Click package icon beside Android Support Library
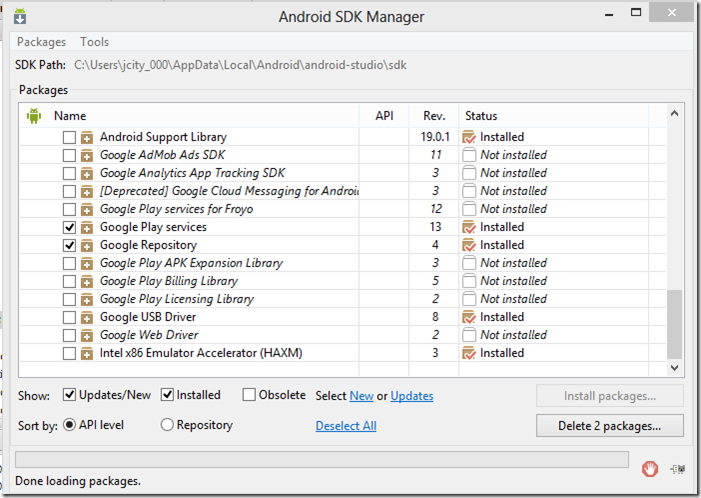Screen dimensions: 701x498 pos(87,137)
